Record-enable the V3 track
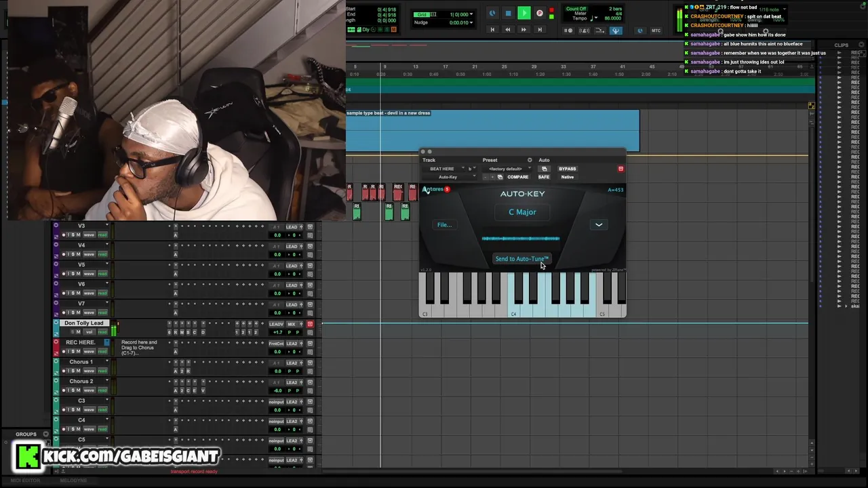The height and width of the screenshot is (488, 868). (x=64, y=235)
